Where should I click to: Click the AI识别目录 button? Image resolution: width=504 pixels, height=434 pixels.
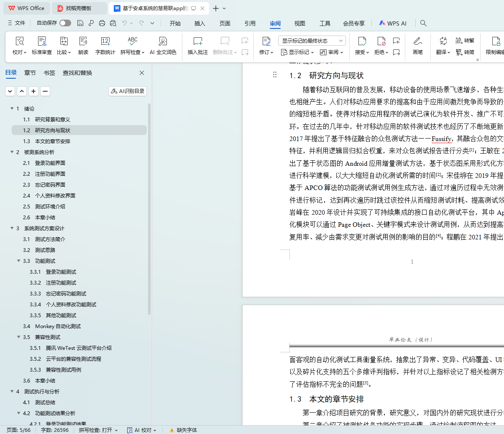[128, 91]
